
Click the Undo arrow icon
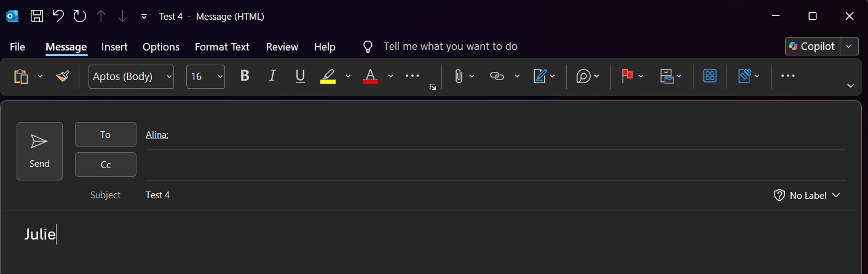(58, 17)
